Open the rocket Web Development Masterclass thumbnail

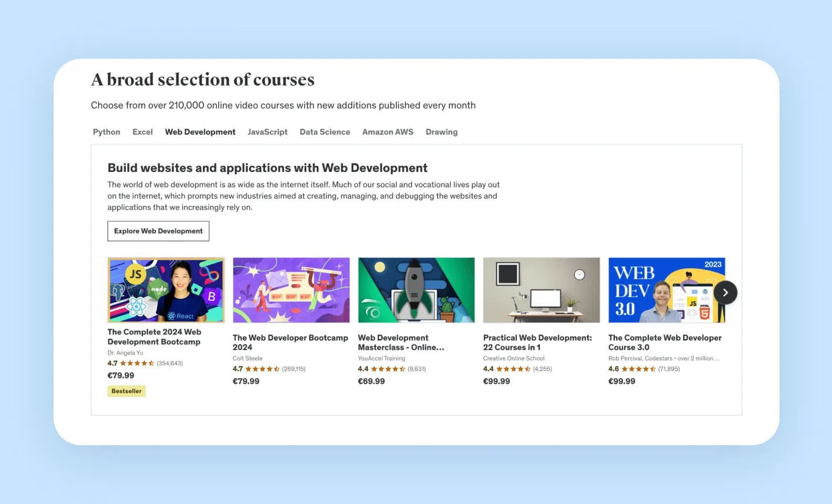tap(416, 290)
